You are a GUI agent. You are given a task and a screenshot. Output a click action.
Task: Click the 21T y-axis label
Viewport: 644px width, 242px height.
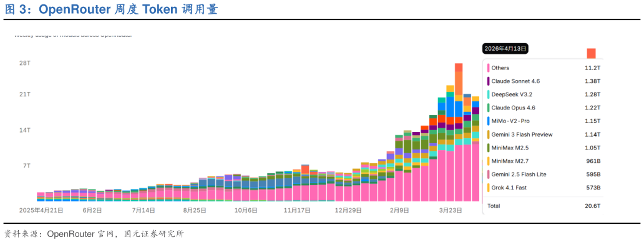pyautogui.click(x=24, y=94)
